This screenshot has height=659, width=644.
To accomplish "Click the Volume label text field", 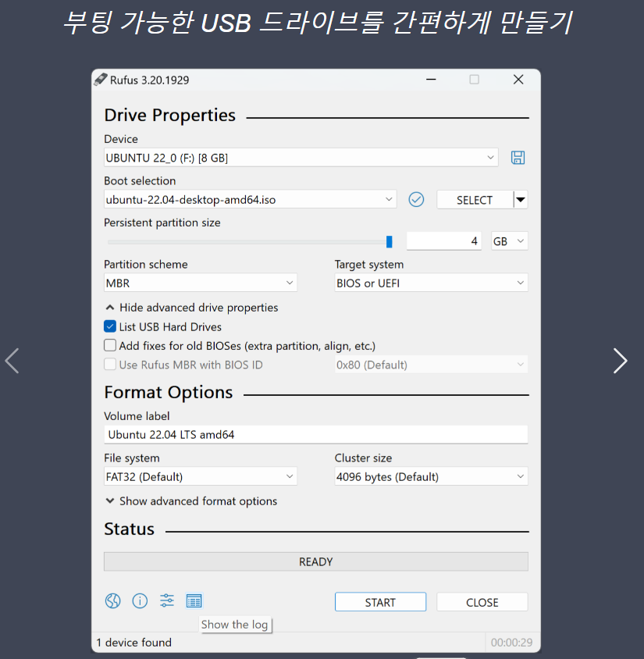I will pos(316,434).
